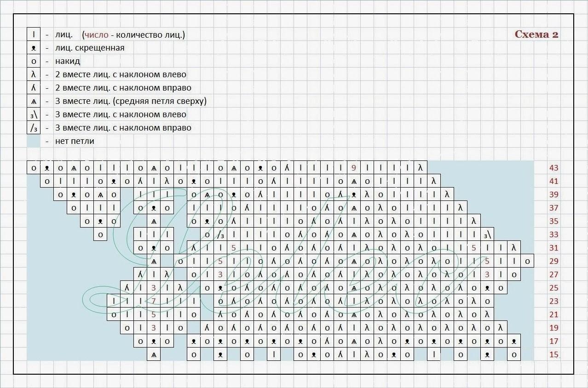Click the "Схема 2" chart title

pos(536,34)
